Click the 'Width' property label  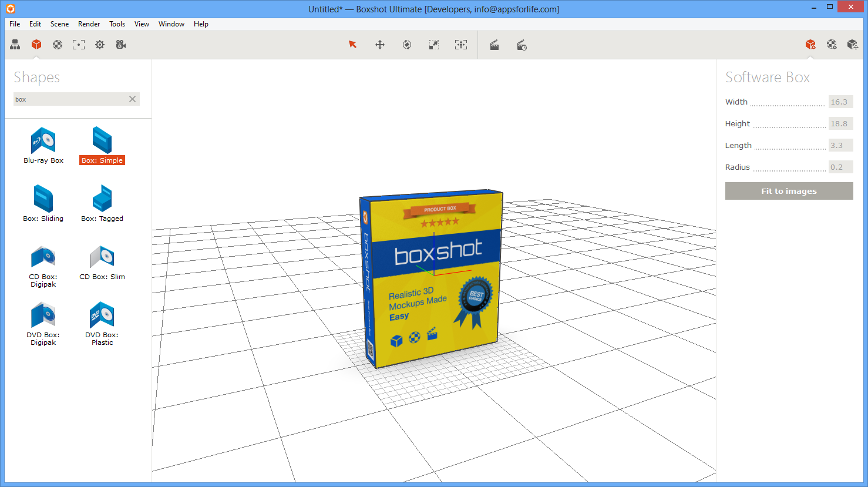click(x=736, y=102)
